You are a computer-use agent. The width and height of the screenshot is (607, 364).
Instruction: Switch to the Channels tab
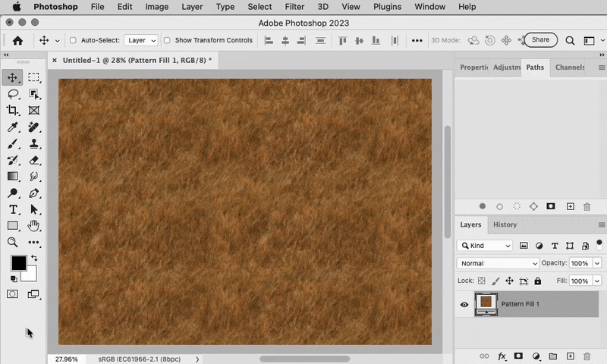point(570,67)
